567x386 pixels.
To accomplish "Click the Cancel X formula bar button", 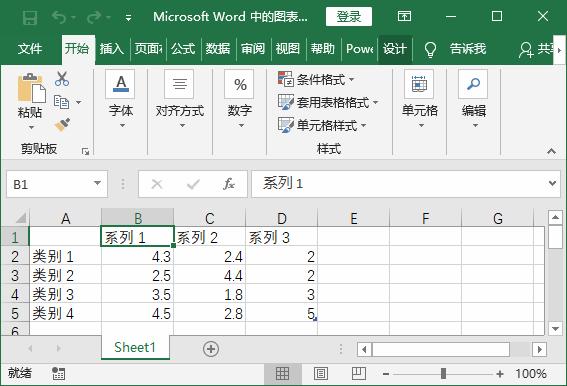I will point(157,184).
